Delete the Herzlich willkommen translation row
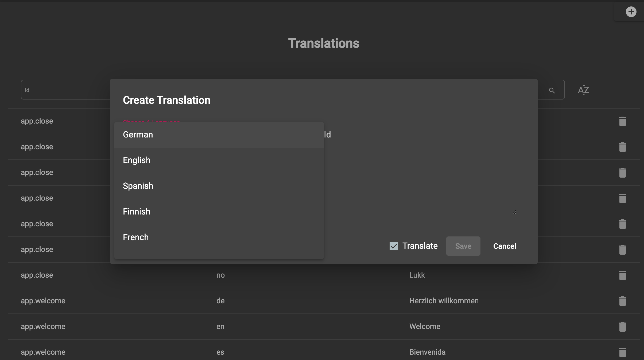 pyautogui.click(x=622, y=301)
